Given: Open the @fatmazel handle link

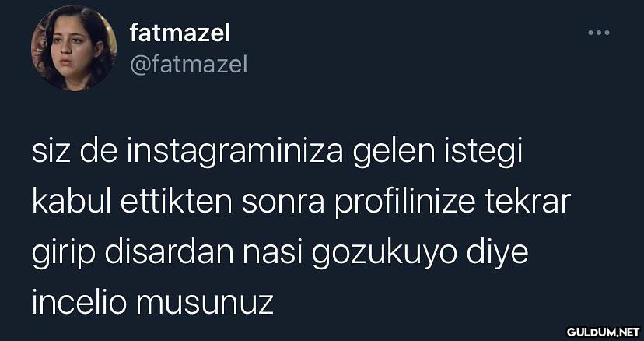Looking at the screenshot, I should tap(189, 65).
